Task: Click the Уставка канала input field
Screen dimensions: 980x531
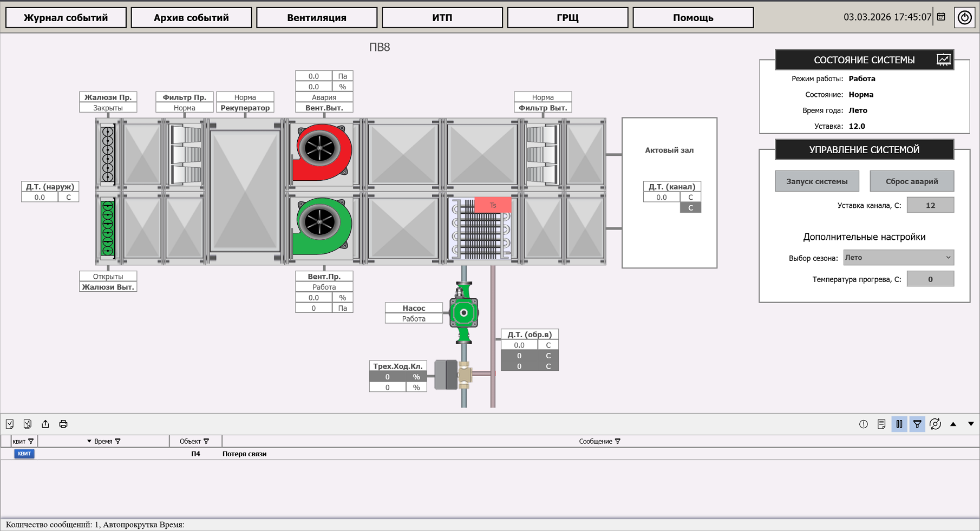Action: [930, 205]
